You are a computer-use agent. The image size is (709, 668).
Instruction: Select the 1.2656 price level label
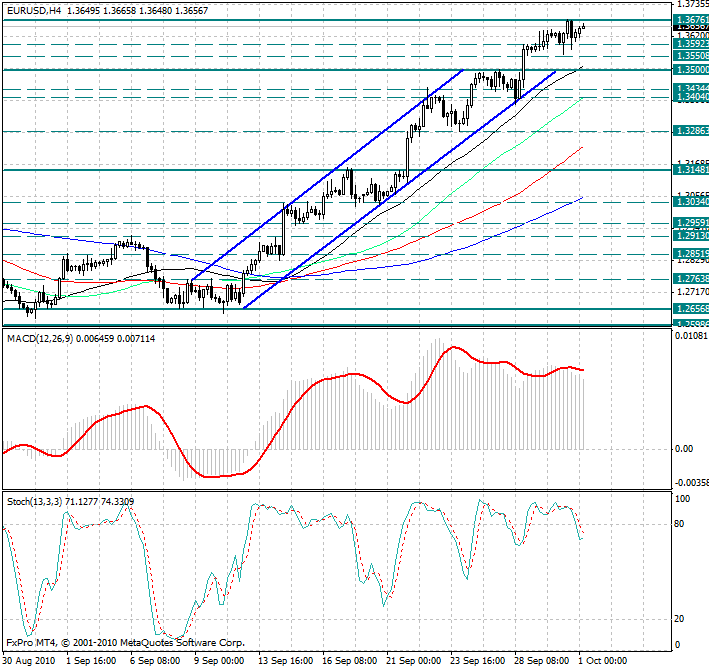point(691,309)
